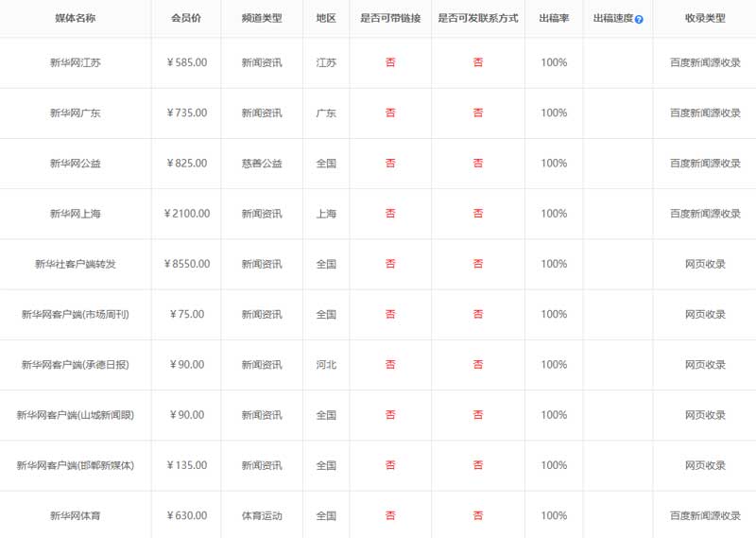Click the 是否可带链接 否 for 新华网江苏

pyautogui.click(x=390, y=62)
